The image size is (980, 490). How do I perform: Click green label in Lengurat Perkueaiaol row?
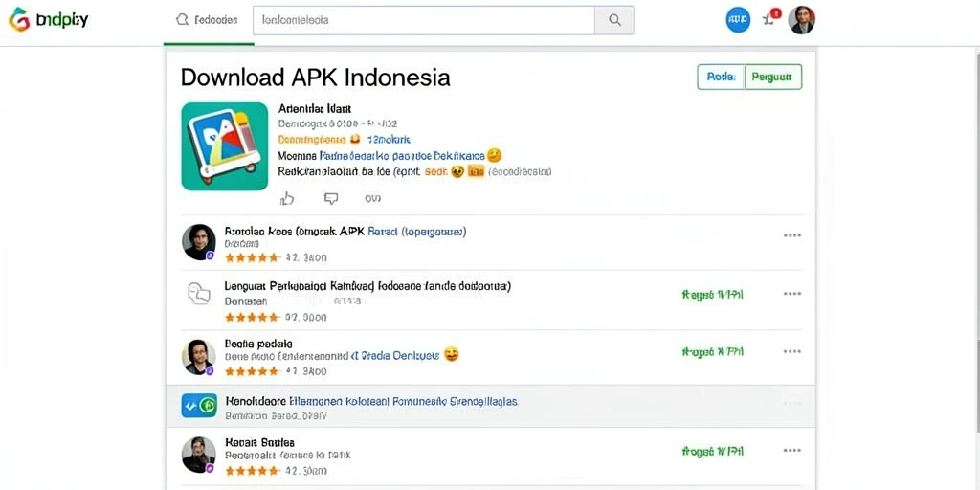712,295
